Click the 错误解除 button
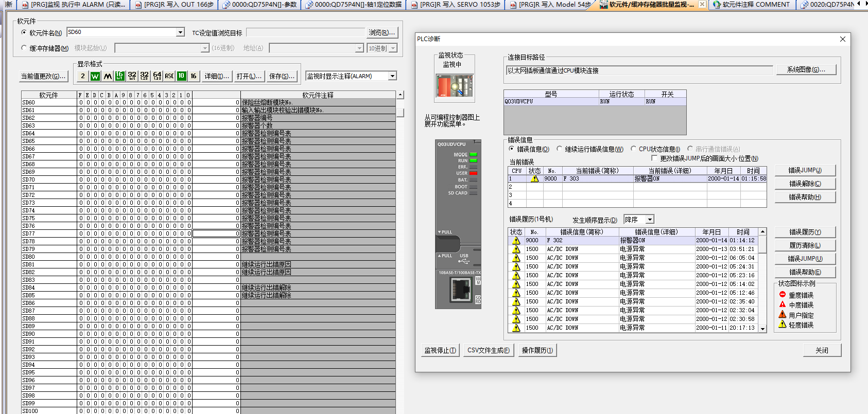 [805, 184]
